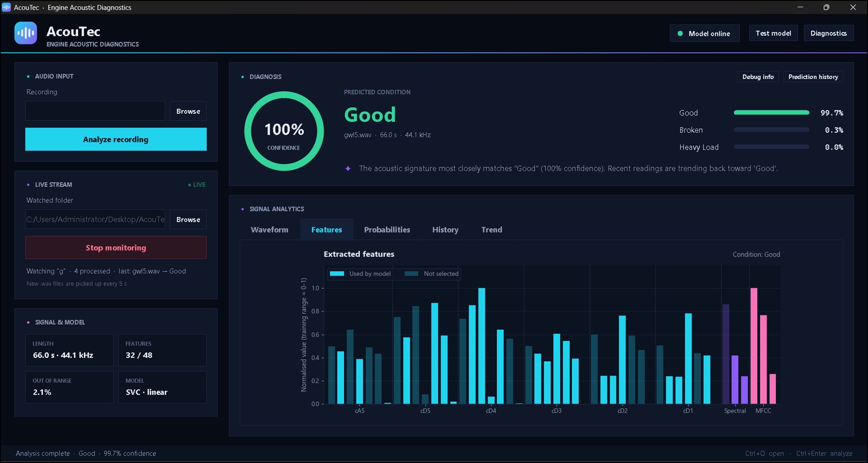The image size is (868, 463).
Task: Click the Good probability progress bar
Action: point(771,113)
